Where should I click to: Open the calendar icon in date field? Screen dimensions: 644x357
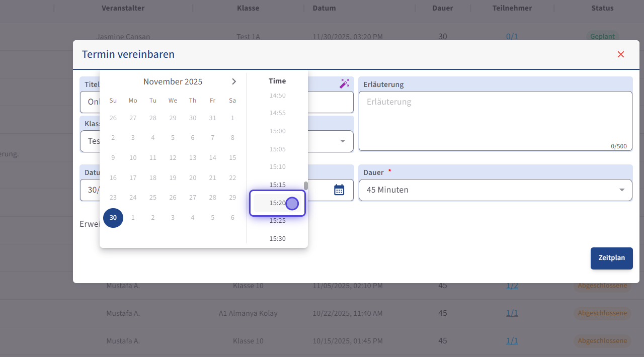pos(339,190)
